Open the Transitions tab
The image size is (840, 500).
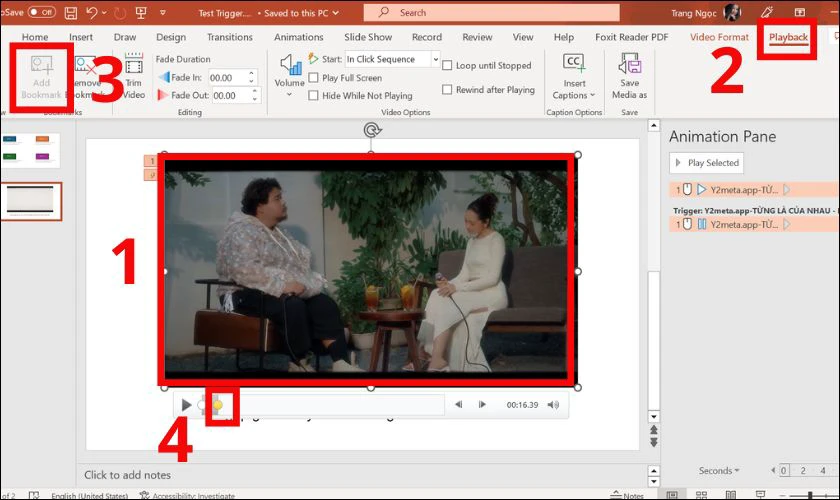click(230, 37)
